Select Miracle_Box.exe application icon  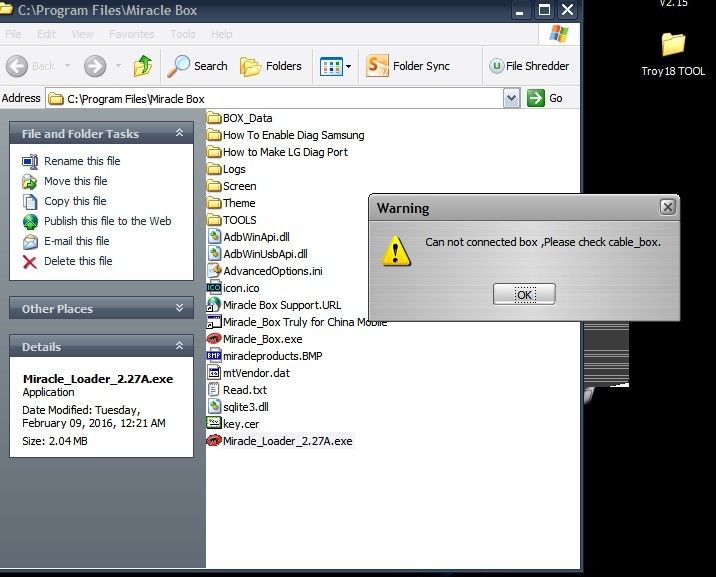tap(214, 339)
